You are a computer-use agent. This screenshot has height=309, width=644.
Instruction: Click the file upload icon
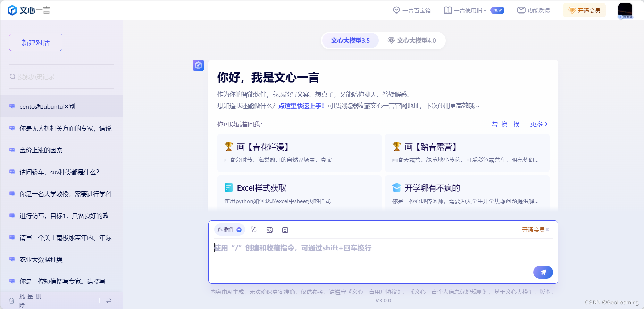point(285,230)
